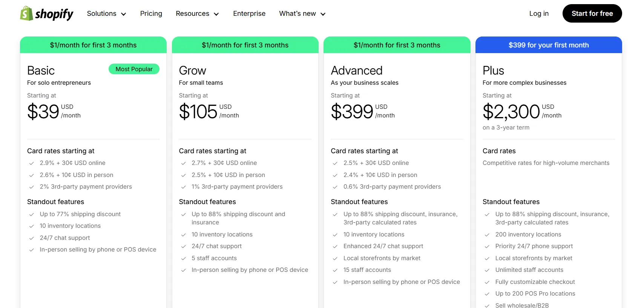Click the Most Popular badge on Basic plan

[x=134, y=69]
